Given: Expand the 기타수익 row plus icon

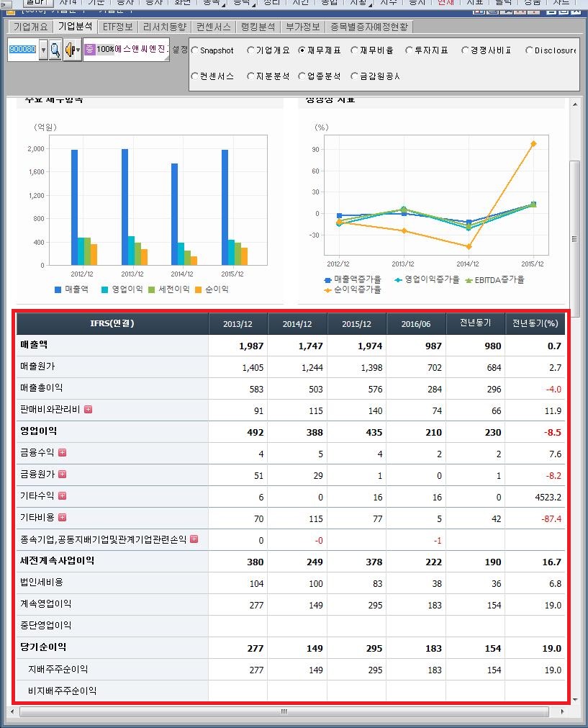Looking at the screenshot, I should pyautogui.click(x=62, y=496).
